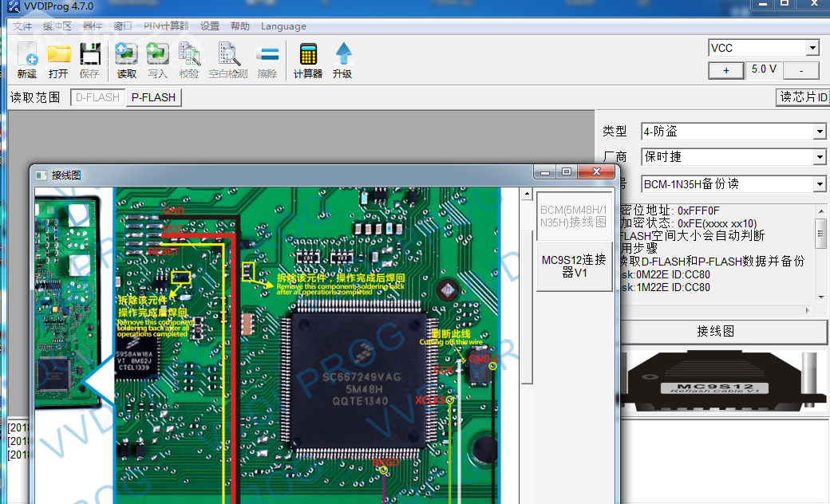Start chip reading with the 读取 icon

click(127, 61)
